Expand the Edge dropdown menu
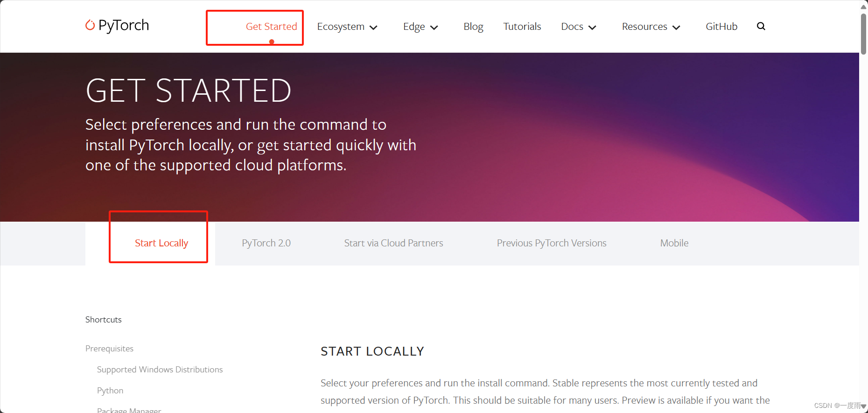Image resolution: width=868 pixels, height=413 pixels. (x=420, y=27)
